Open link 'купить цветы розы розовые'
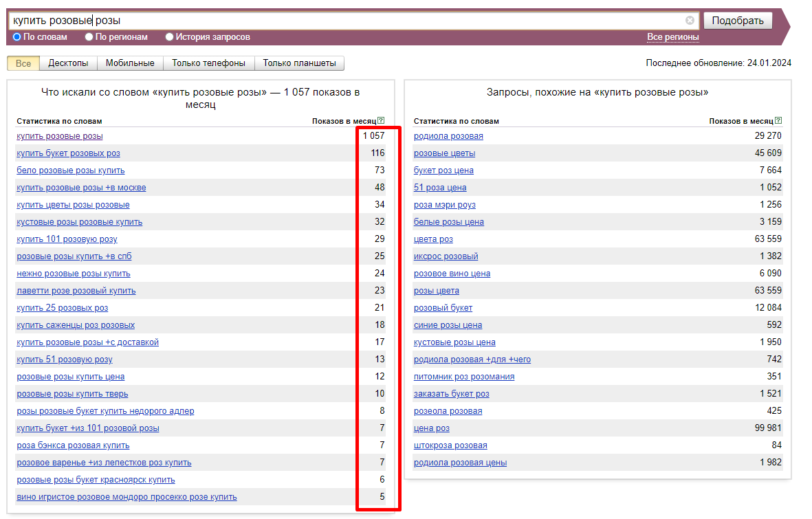The width and height of the screenshot is (812, 519). [73, 205]
